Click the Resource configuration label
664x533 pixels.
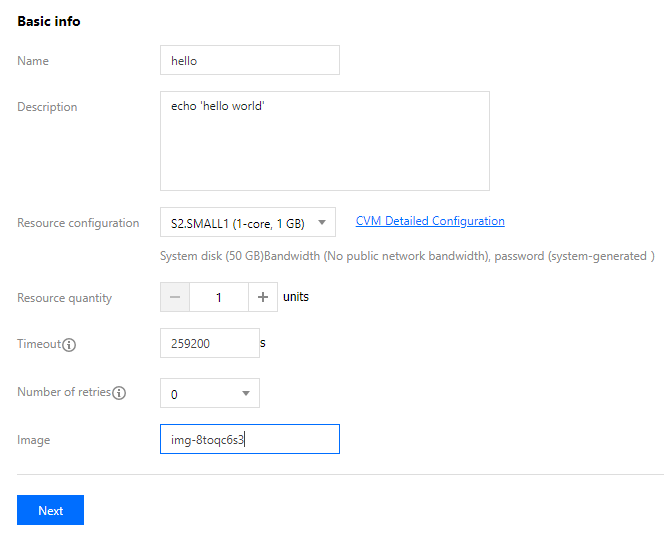[78, 223]
